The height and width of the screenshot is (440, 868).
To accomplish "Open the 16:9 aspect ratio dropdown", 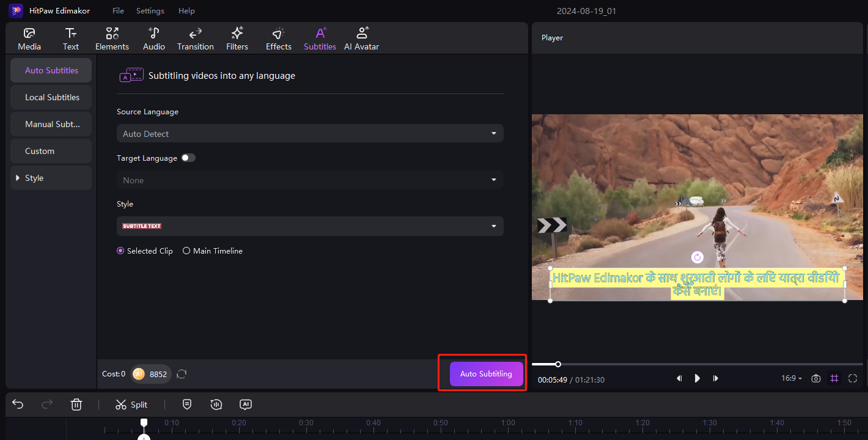I will (x=792, y=379).
